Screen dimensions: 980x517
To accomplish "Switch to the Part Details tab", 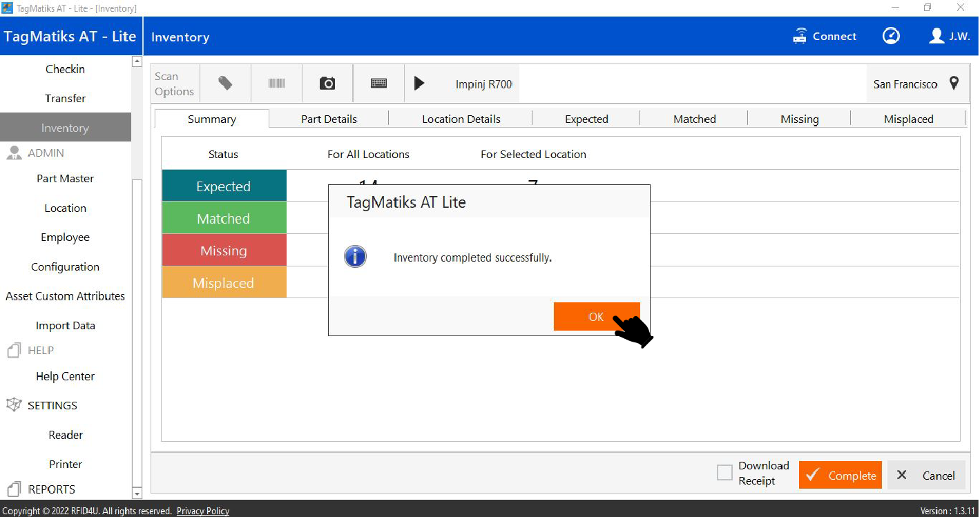I will [329, 119].
